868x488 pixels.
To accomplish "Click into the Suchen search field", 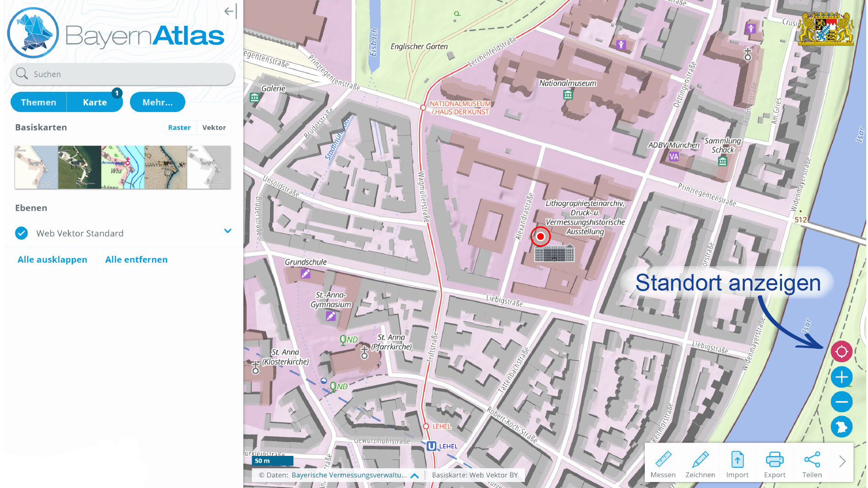I will tap(123, 74).
